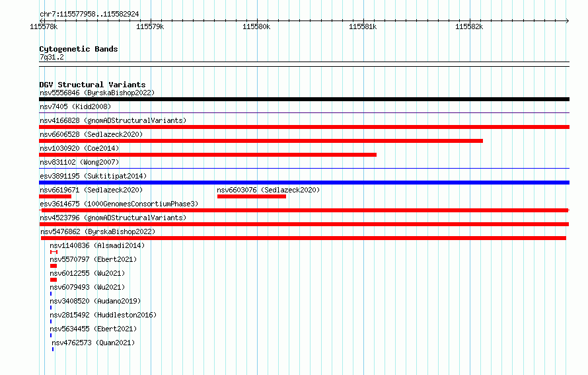Click the red nsv5476862 variant bar

303,238
